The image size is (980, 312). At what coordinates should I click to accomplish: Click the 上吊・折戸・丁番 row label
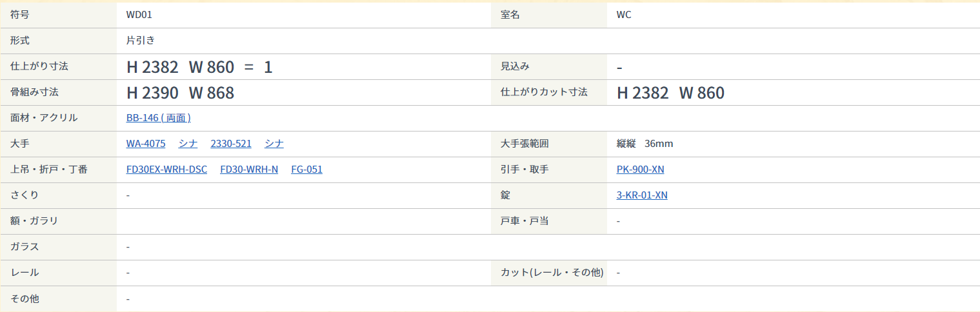49,170
